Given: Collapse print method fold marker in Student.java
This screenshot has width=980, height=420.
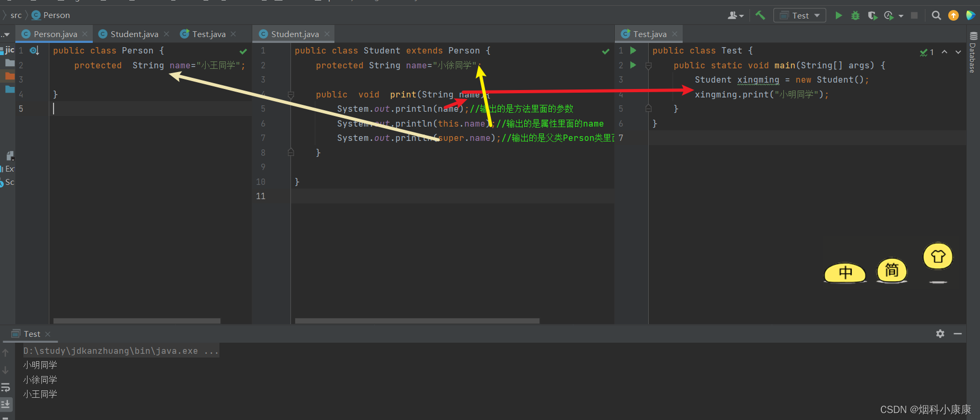Looking at the screenshot, I should click(290, 95).
